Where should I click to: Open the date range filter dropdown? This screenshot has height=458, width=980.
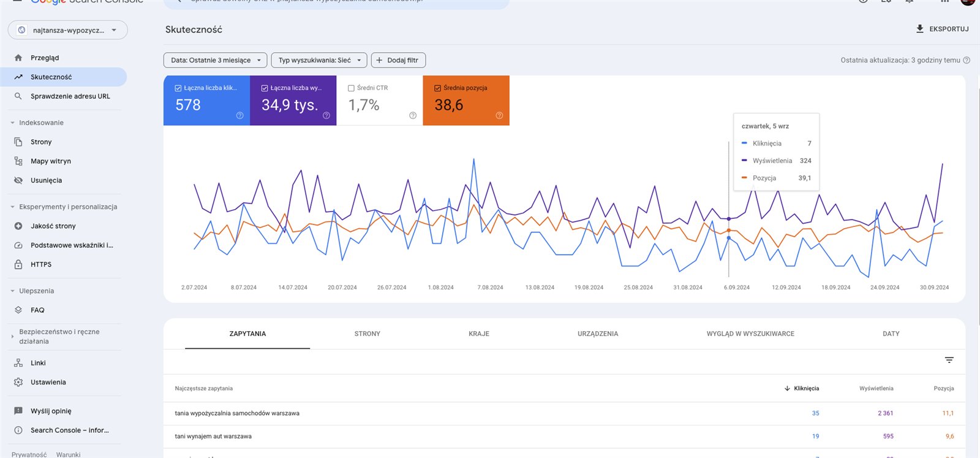(215, 60)
